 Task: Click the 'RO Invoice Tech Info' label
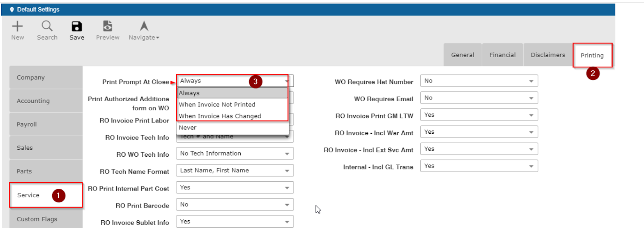pyautogui.click(x=137, y=137)
